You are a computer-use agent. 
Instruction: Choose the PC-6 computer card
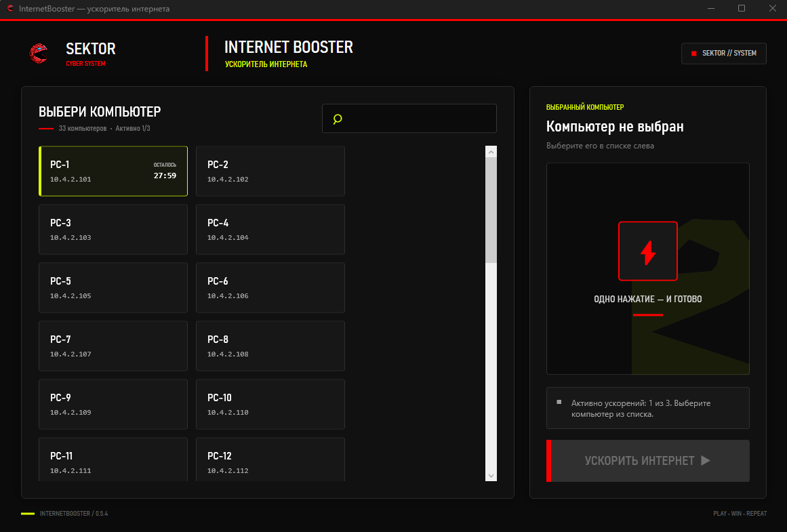tap(270, 287)
